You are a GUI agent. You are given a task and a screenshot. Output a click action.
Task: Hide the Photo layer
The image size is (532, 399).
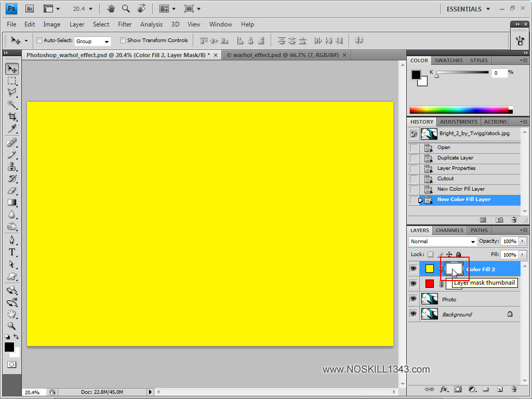(x=413, y=299)
